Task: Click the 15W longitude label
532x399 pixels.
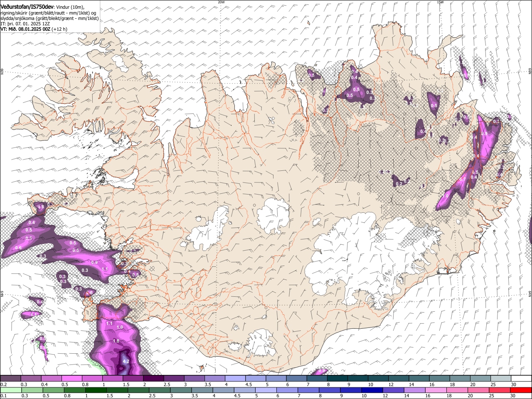Action: pyautogui.click(x=440, y=2)
